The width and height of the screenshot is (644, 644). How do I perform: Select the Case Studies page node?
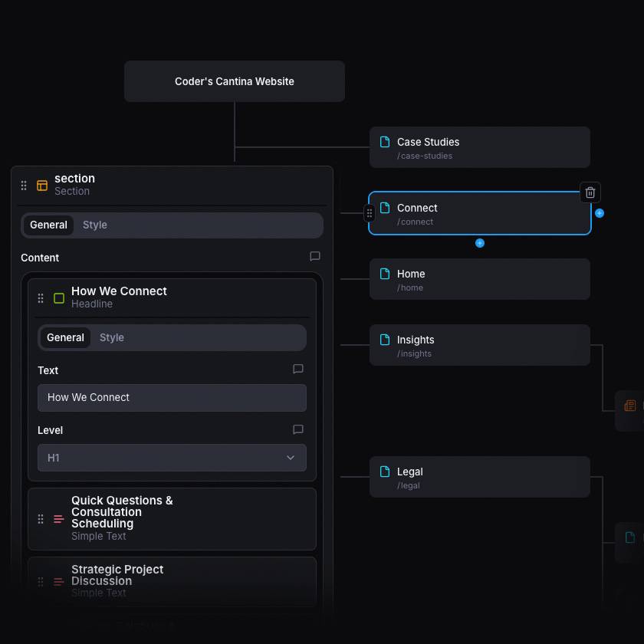coord(480,147)
